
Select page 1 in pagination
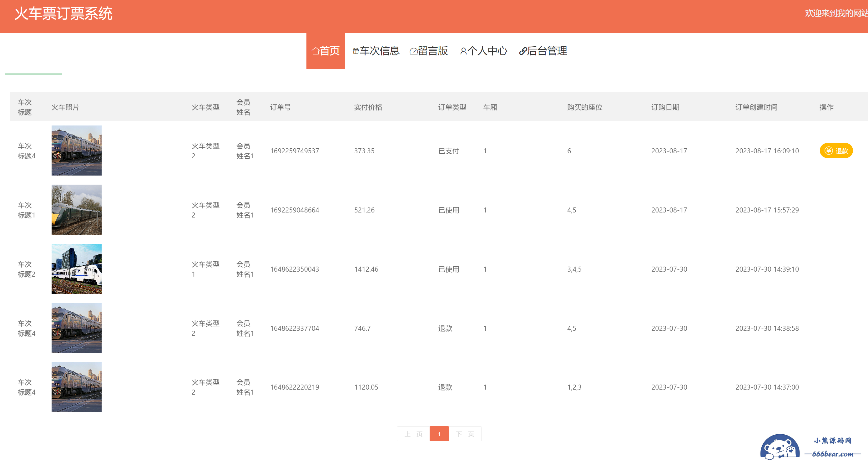tap(439, 434)
